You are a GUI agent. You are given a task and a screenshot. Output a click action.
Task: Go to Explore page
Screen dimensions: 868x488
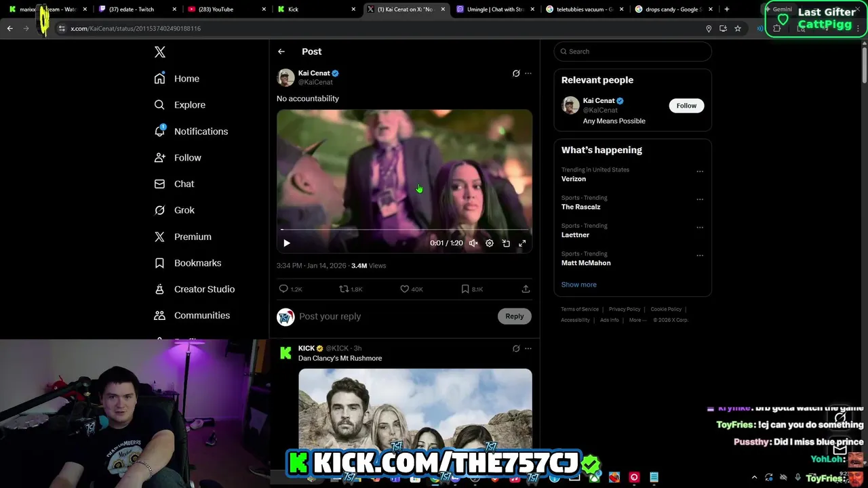tap(180, 105)
